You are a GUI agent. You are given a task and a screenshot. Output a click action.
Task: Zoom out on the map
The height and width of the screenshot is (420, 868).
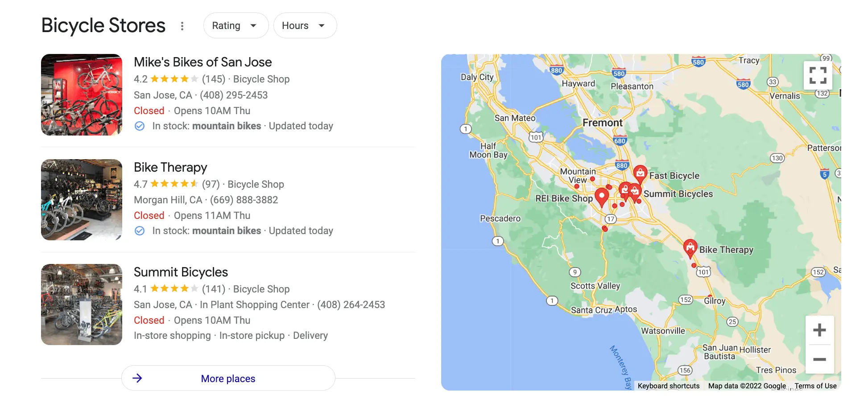click(819, 359)
